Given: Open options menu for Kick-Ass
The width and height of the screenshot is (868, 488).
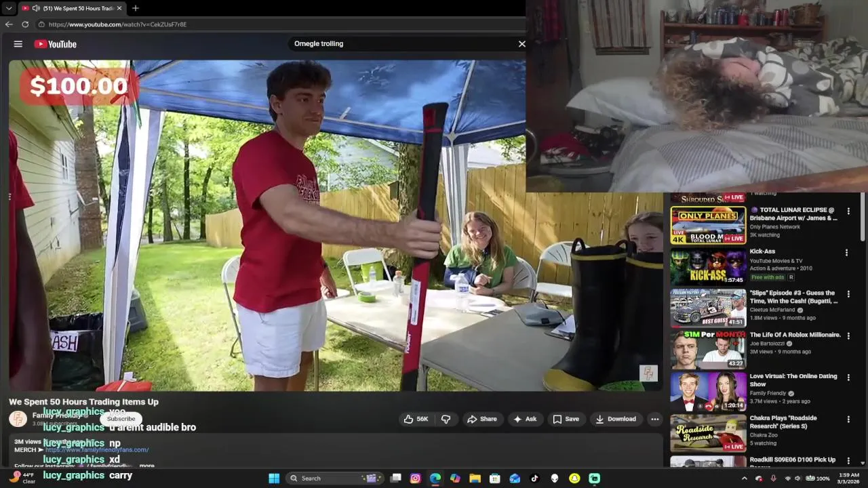Looking at the screenshot, I should [x=846, y=253].
